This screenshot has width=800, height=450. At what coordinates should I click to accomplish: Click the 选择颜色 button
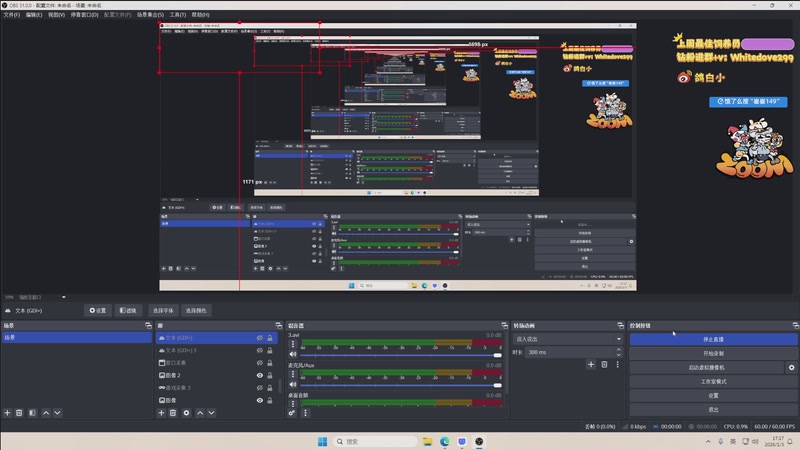coord(196,310)
